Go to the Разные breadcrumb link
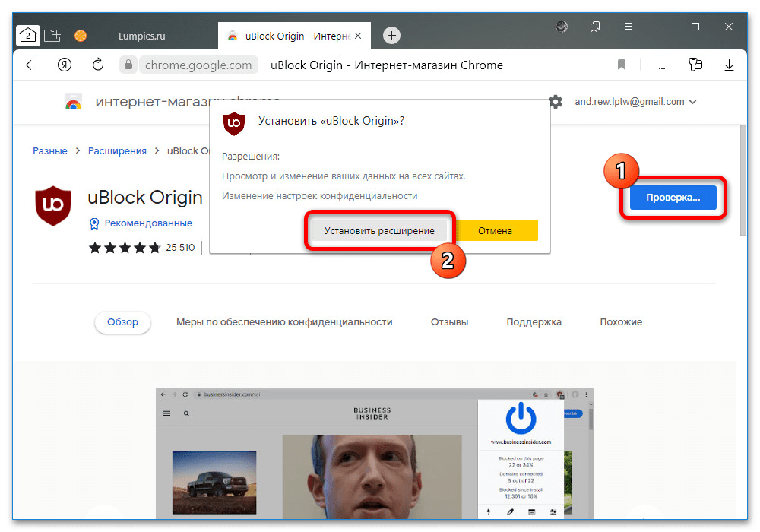The height and width of the screenshot is (532, 760). click(50, 151)
